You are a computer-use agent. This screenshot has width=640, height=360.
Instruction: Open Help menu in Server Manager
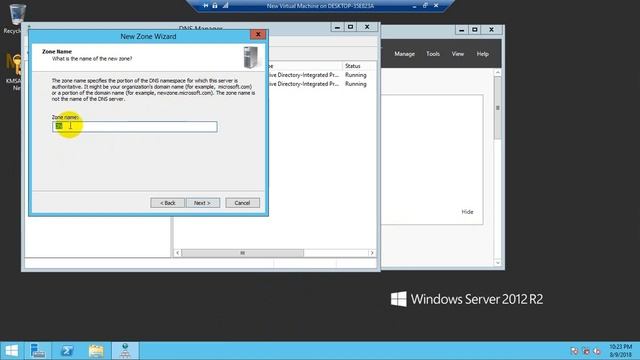[482, 54]
